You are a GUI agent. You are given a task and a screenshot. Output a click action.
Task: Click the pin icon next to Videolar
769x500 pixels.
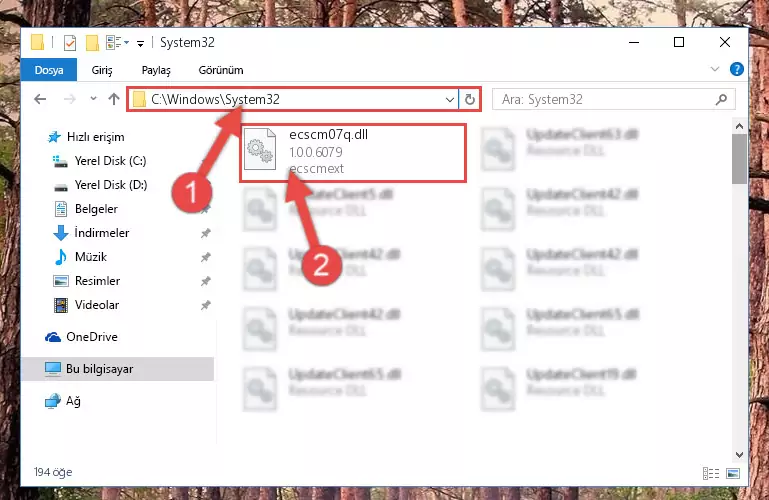pos(205,305)
